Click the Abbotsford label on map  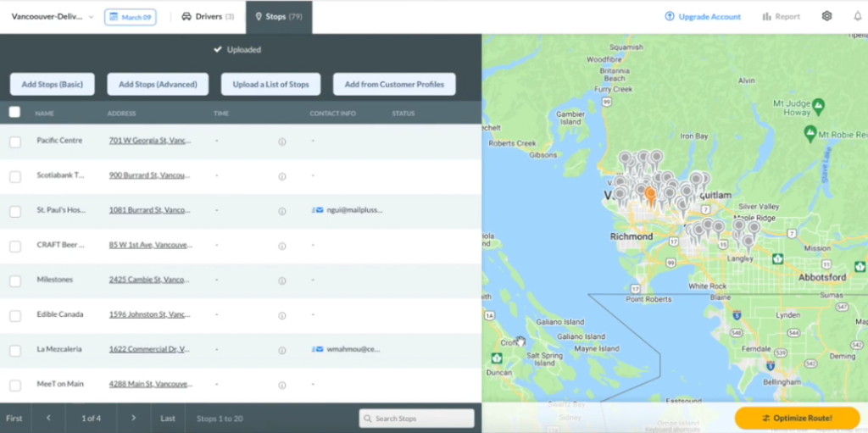pos(822,277)
